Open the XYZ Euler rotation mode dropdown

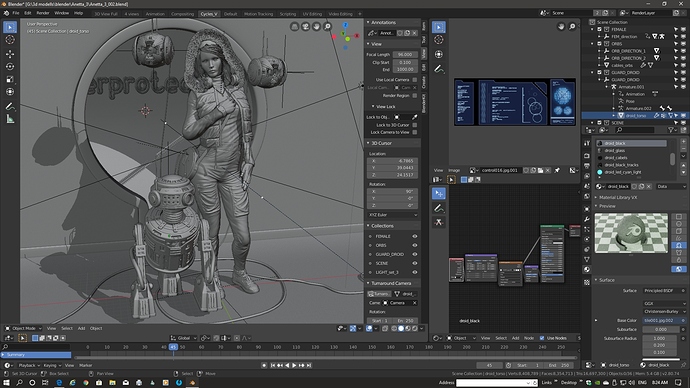click(393, 215)
